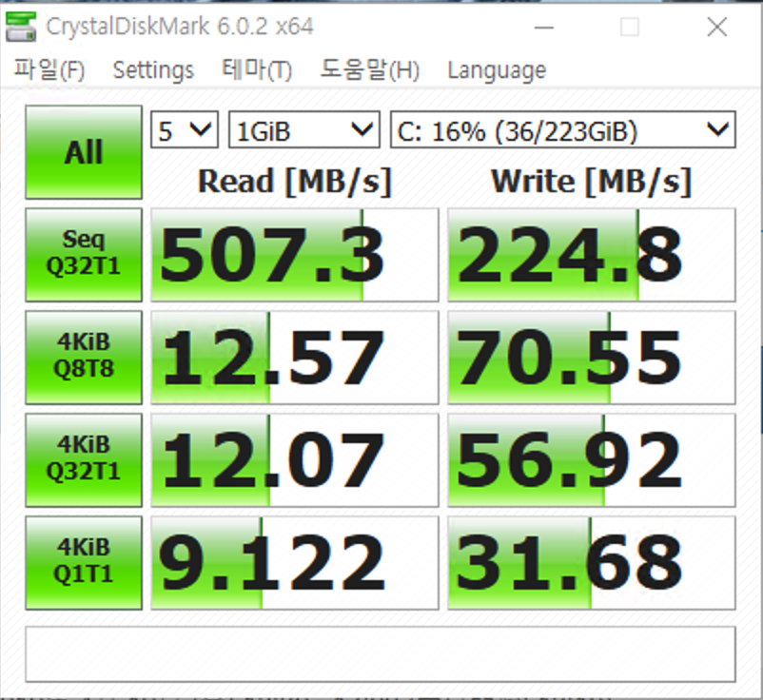Click the Read [MB/s] column header
Viewport: 763px width, 700px height.
(295, 182)
